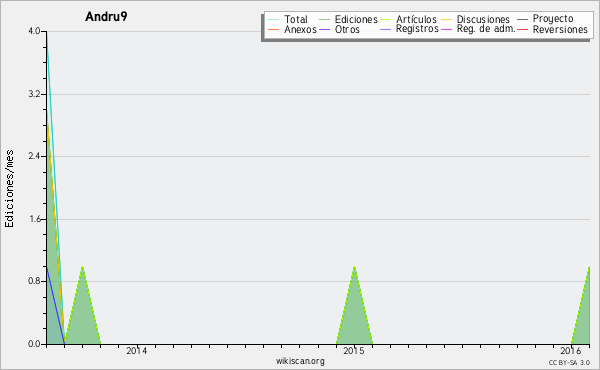Click the wikiscan.org caption
Viewport: 600px width, 370px height.
[300, 361]
